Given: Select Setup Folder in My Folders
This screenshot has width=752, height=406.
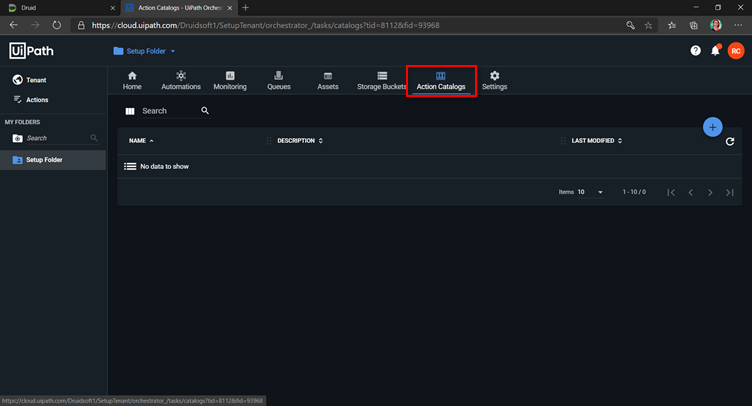Looking at the screenshot, I should click(x=53, y=160).
